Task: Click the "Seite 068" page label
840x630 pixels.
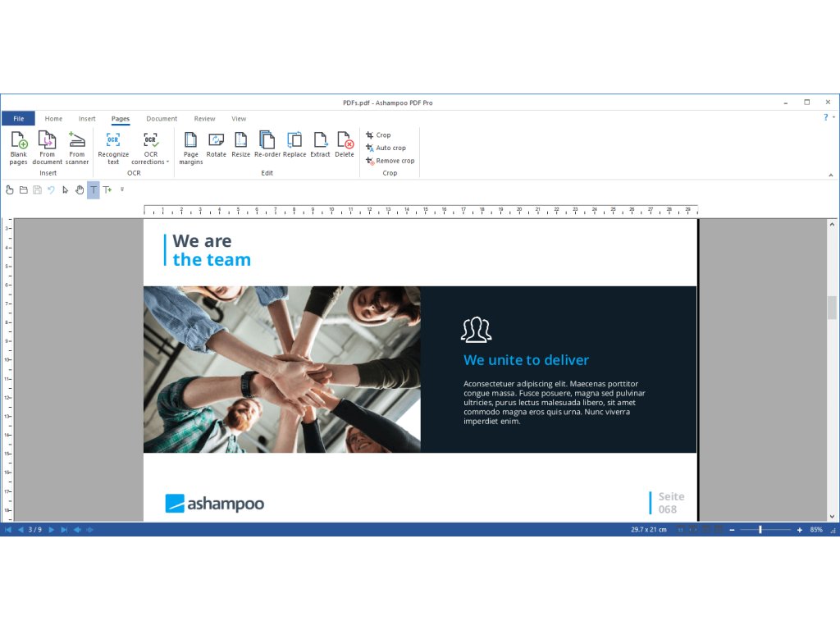Action: (x=671, y=503)
